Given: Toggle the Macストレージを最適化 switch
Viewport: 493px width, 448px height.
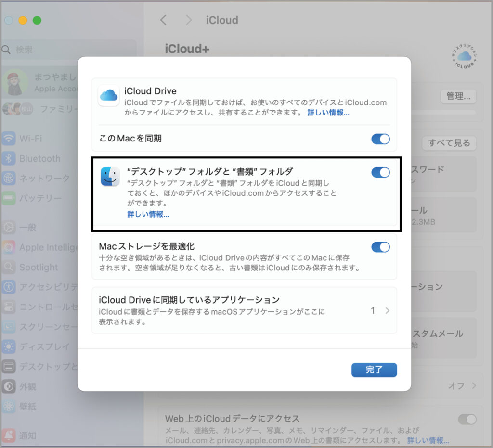Looking at the screenshot, I should tap(380, 247).
